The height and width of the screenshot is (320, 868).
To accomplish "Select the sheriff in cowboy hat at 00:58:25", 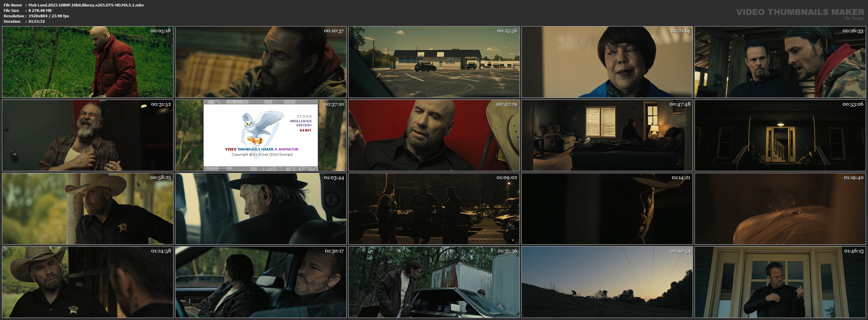I will point(88,209).
